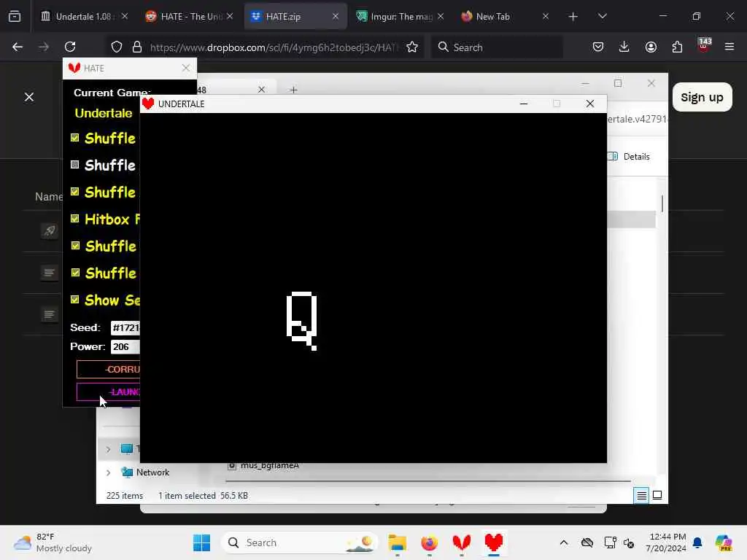
Task: Click the uBlock extension icon showing 143
Action: [x=704, y=46]
